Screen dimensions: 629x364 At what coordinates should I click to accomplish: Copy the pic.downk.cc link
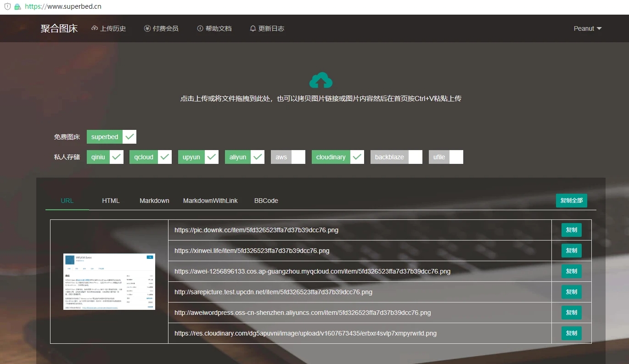[572, 230]
